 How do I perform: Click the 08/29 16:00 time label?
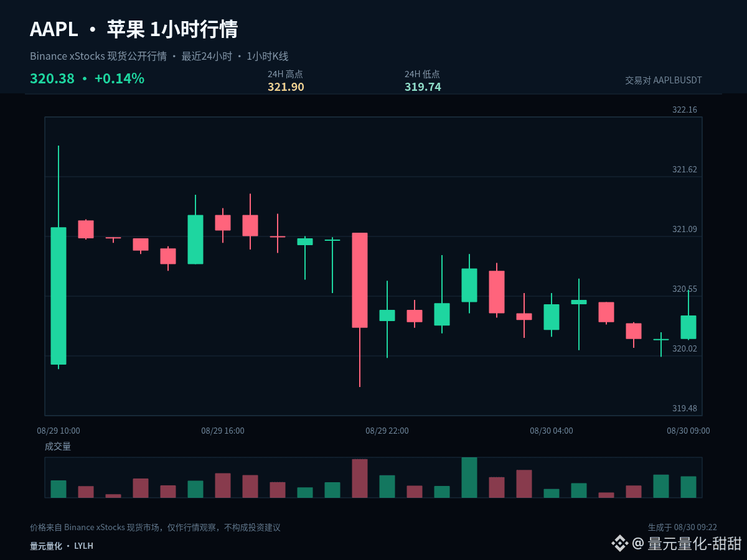pos(223,431)
